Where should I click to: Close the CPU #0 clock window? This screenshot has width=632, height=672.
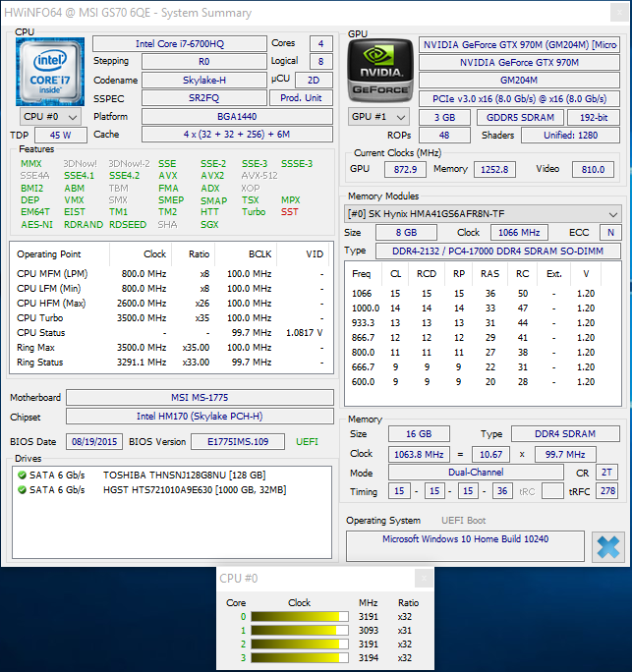[424, 579]
